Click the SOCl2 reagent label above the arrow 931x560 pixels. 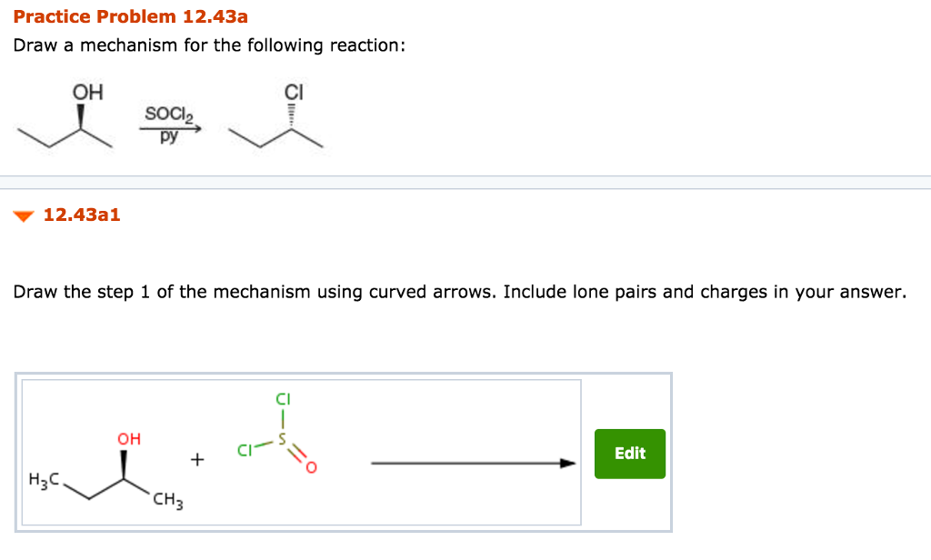(x=167, y=115)
